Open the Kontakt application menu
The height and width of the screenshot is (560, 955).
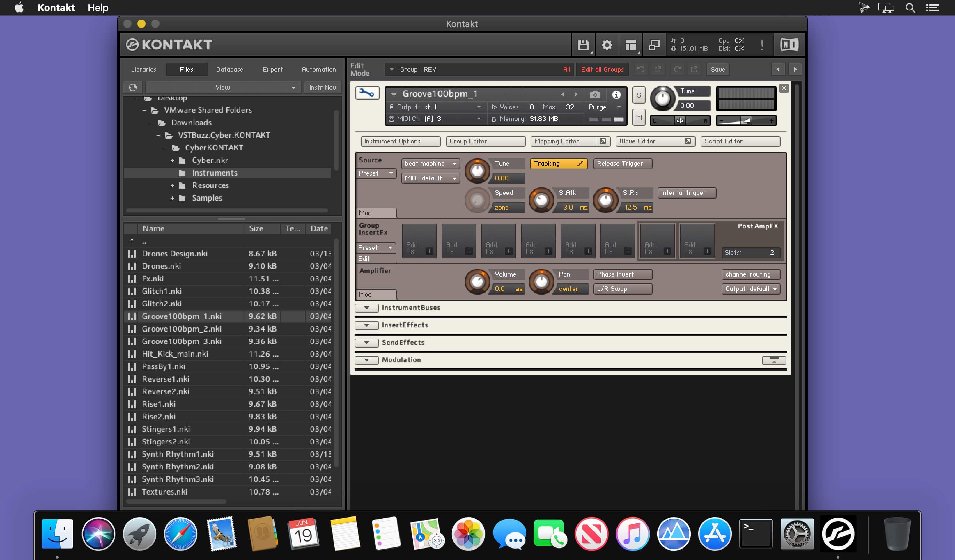coord(56,8)
